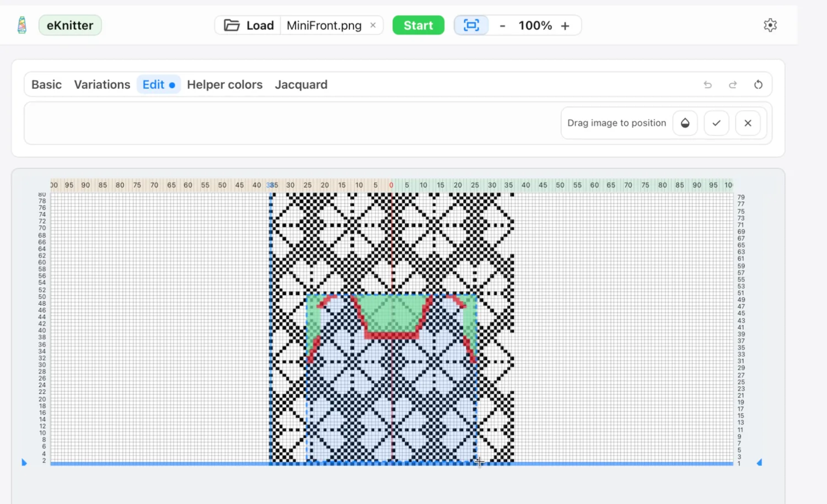Image resolution: width=827 pixels, height=504 pixels.
Task: Decrease zoom with the minus button
Action: click(502, 26)
